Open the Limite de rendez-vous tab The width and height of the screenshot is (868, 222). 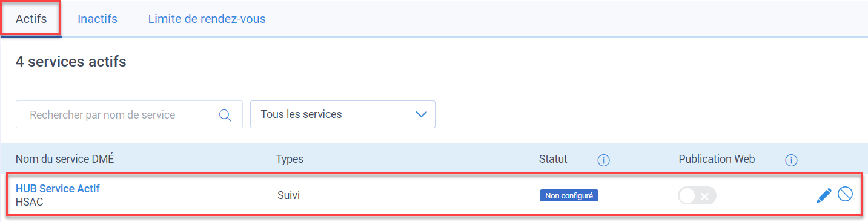pyautogui.click(x=207, y=19)
